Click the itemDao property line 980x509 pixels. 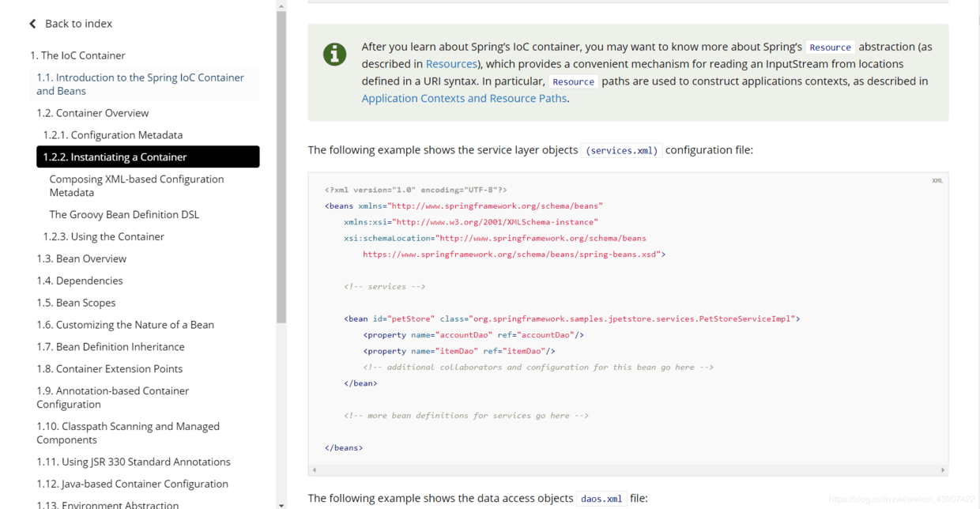[459, 351]
